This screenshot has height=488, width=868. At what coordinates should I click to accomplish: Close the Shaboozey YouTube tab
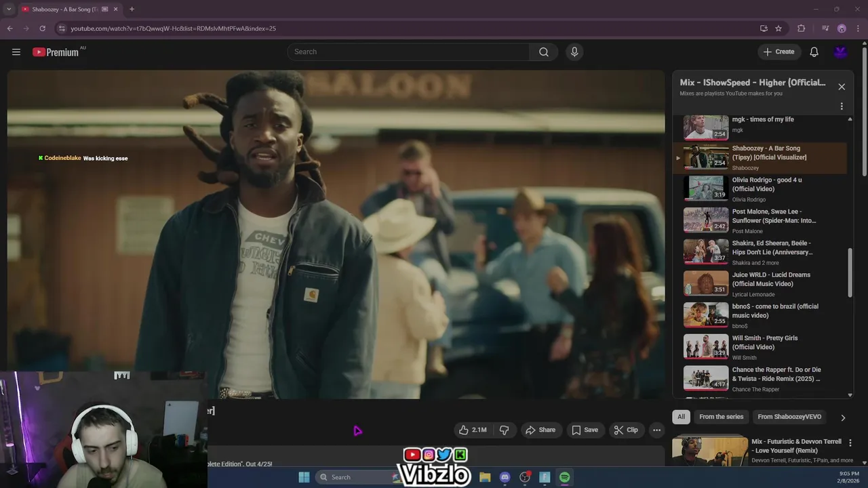(115, 9)
